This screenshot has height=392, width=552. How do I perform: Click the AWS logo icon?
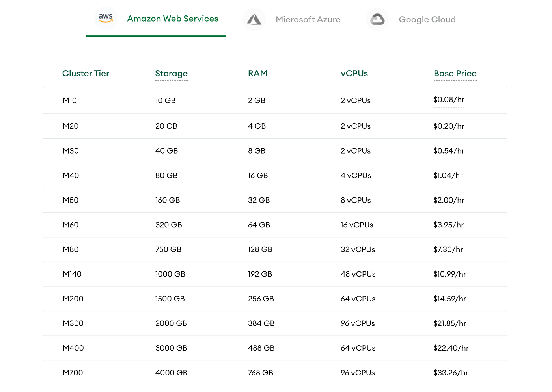point(106,19)
